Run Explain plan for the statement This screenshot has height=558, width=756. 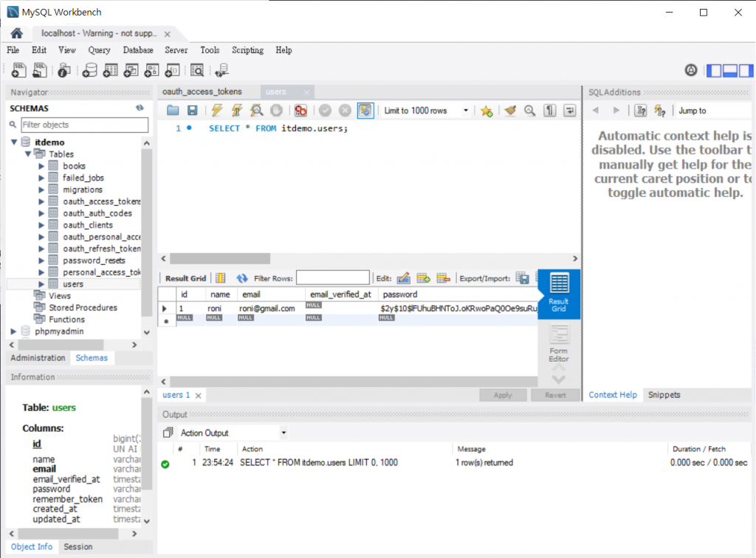click(256, 111)
